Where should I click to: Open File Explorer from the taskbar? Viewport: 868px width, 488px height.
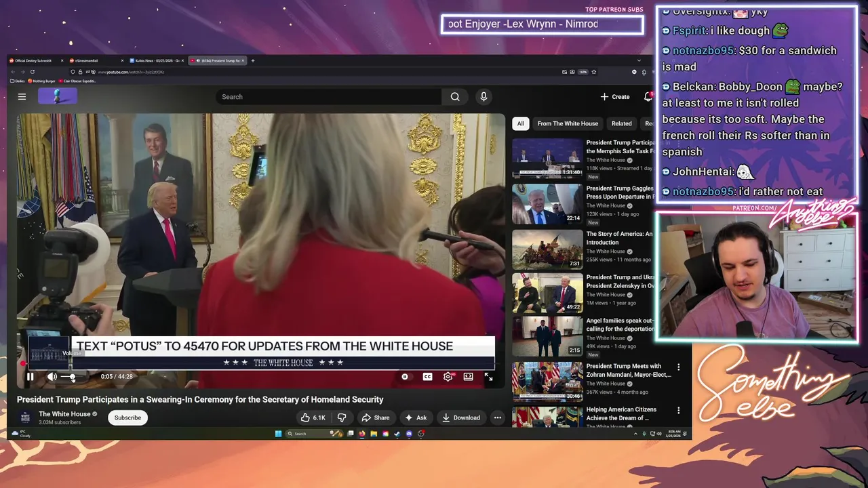[x=374, y=434]
